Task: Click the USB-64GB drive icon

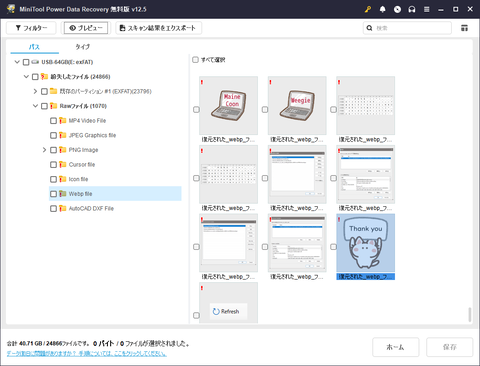Action: 35,62
